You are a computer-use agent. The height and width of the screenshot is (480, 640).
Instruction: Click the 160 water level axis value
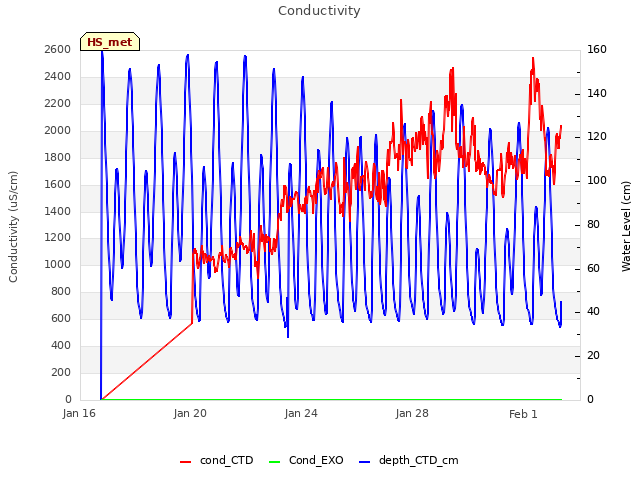[x=597, y=49]
